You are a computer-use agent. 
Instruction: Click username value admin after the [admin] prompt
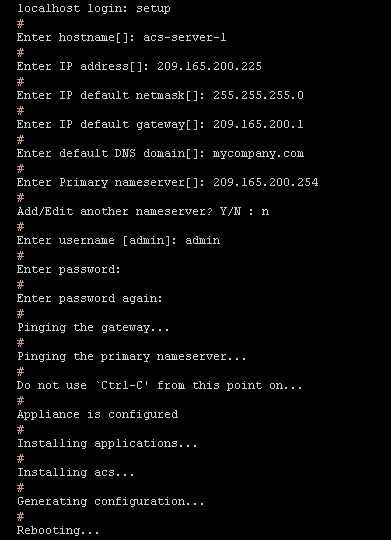[x=203, y=240]
